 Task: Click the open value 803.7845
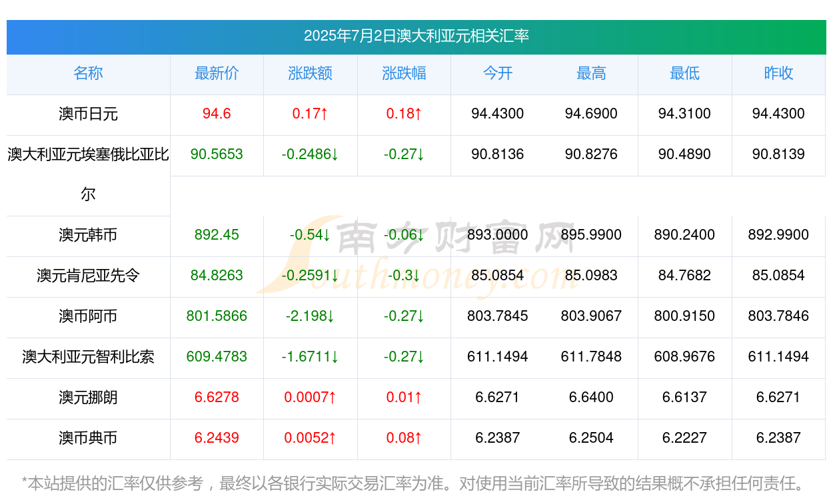pyautogui.click(x=498, y=316)
